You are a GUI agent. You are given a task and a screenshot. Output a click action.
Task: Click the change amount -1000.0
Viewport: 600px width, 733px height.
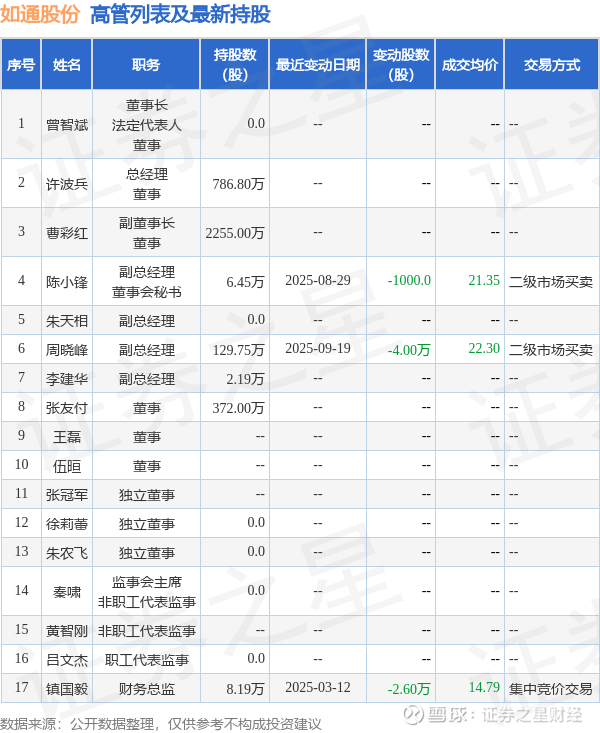pos(409,280)
